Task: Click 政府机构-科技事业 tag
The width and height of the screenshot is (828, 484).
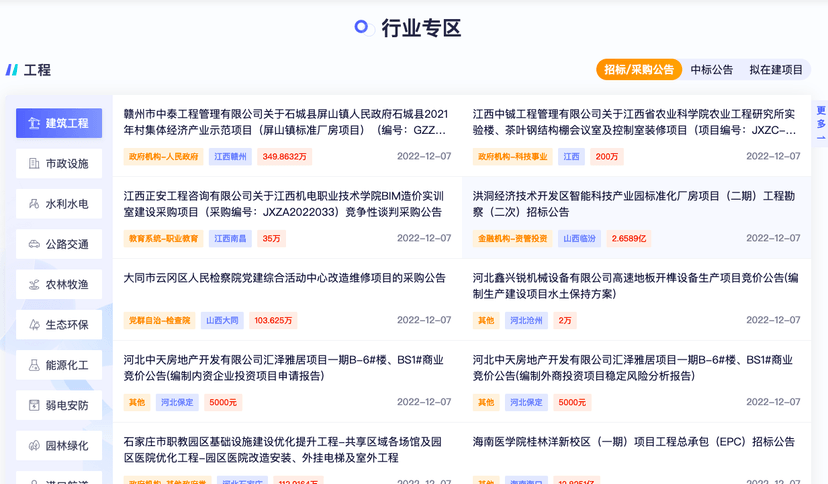Action: (x=513, y=157)
